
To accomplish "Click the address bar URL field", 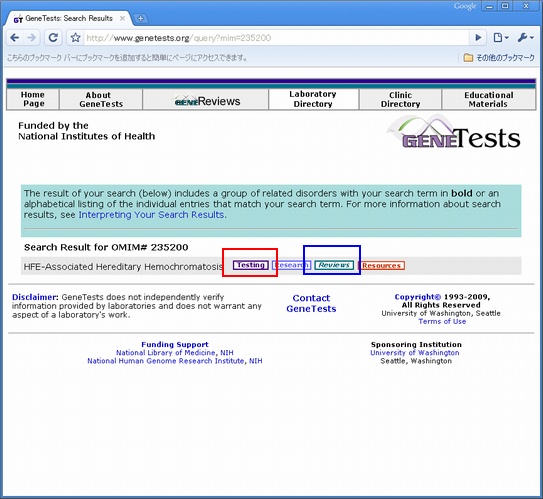I will (x=276, y=38).
